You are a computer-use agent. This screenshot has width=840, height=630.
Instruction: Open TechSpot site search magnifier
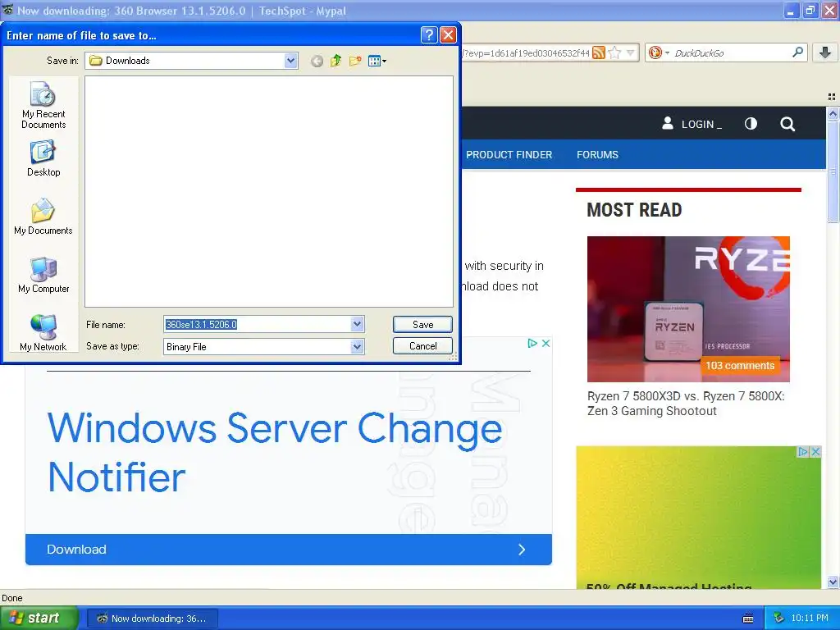787,125
